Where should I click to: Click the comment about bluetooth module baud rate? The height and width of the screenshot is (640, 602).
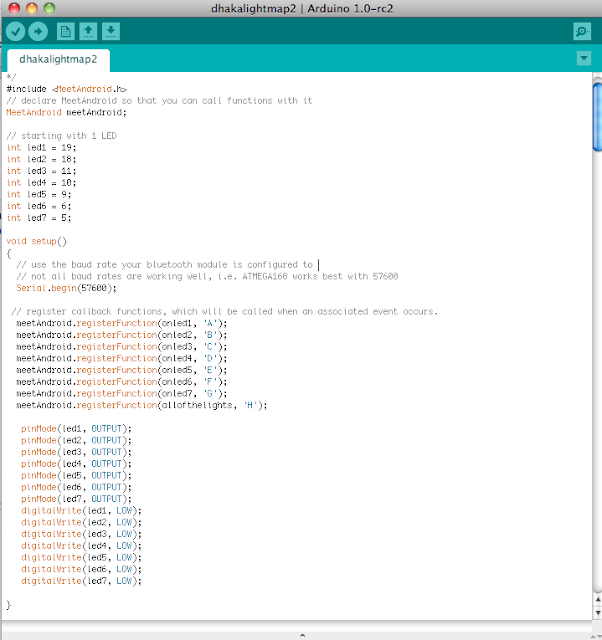[164, 264]
